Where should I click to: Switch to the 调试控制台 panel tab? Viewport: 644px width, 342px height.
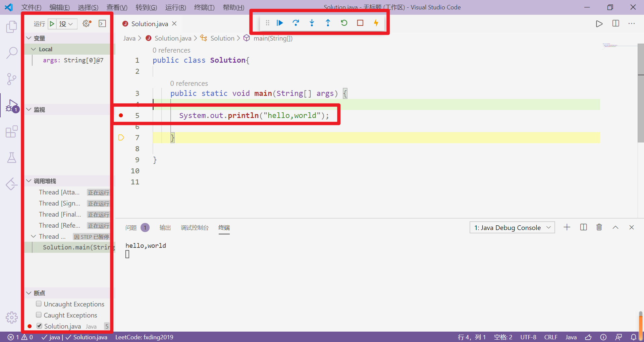point(195,228)
